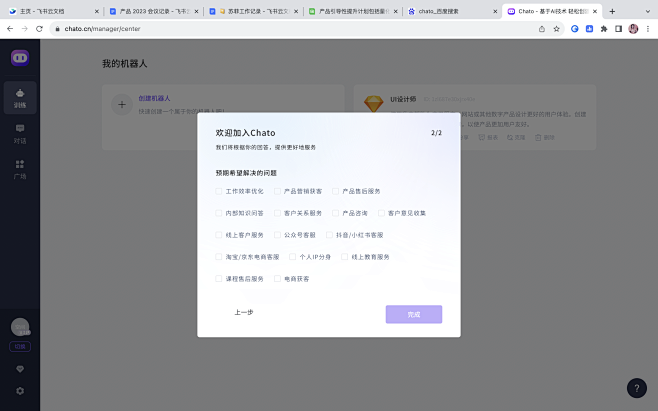The height and width of the screenshot is (411, 658).
Task: Bookmark this page with the star icon
Action: tap(556, 29)
